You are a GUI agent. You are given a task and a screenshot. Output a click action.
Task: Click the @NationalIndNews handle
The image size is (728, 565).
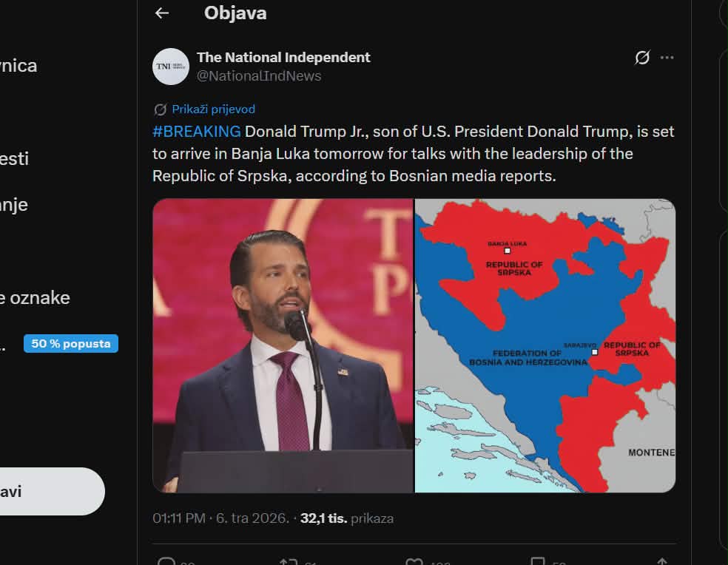click(x=259, y=75)
